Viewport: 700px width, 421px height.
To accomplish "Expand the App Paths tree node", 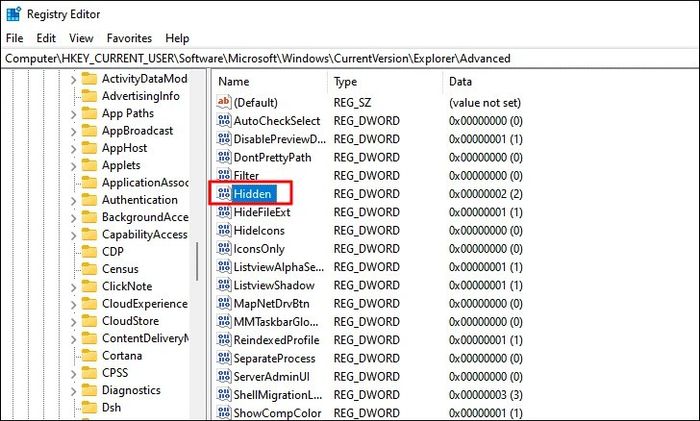I will (73, 114).
